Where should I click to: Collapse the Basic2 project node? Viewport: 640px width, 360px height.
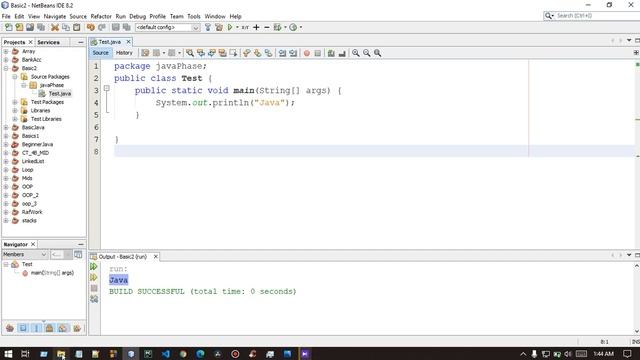[6, 68]
